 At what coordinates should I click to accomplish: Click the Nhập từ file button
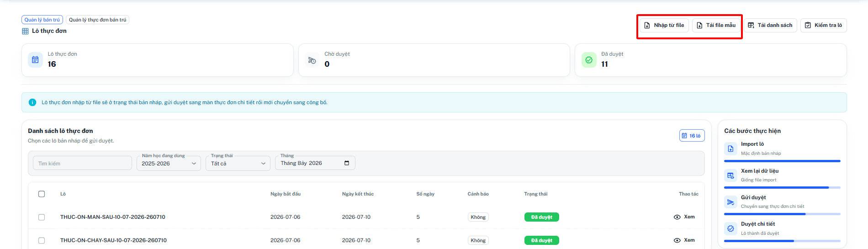(664, 25)
